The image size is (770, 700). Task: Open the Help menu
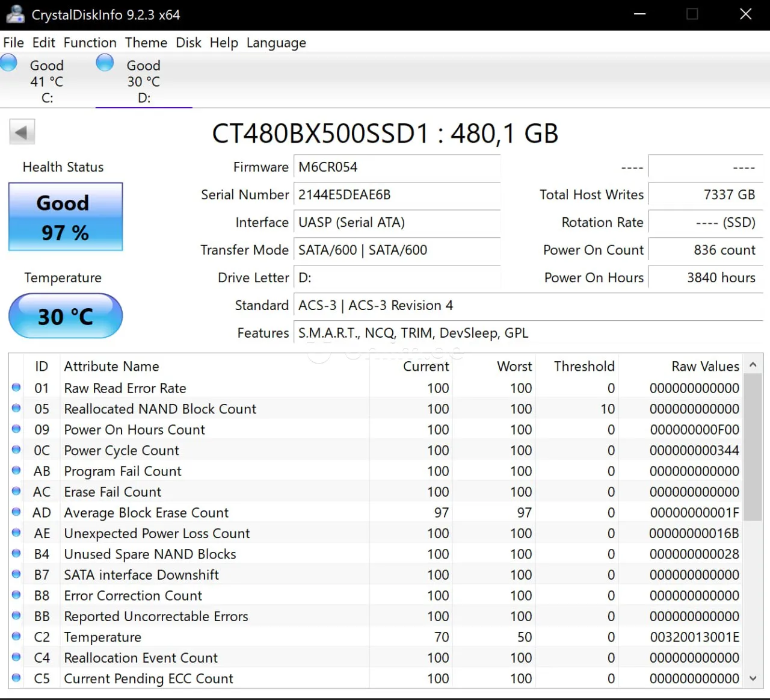pyautogui.click(x=224, y=43)
